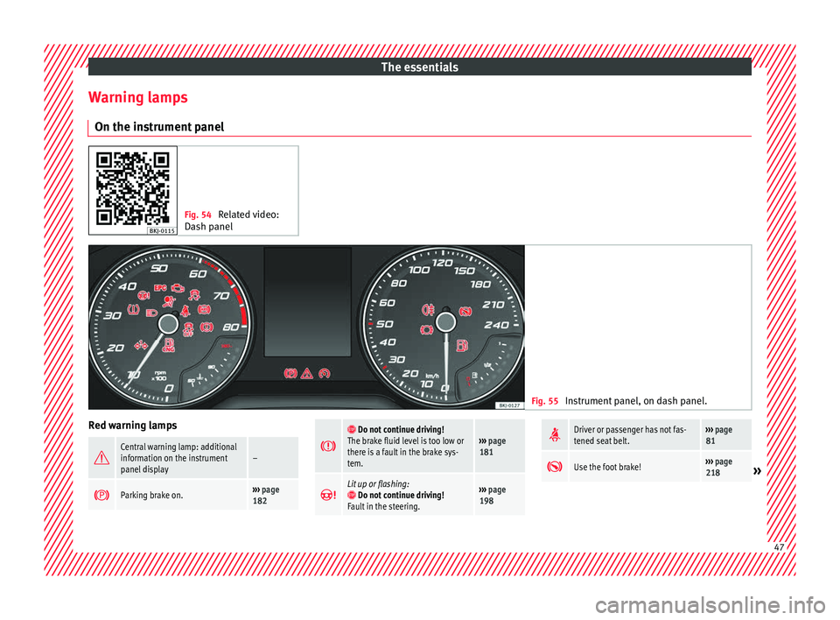Click the page number 47

(779, 547)
